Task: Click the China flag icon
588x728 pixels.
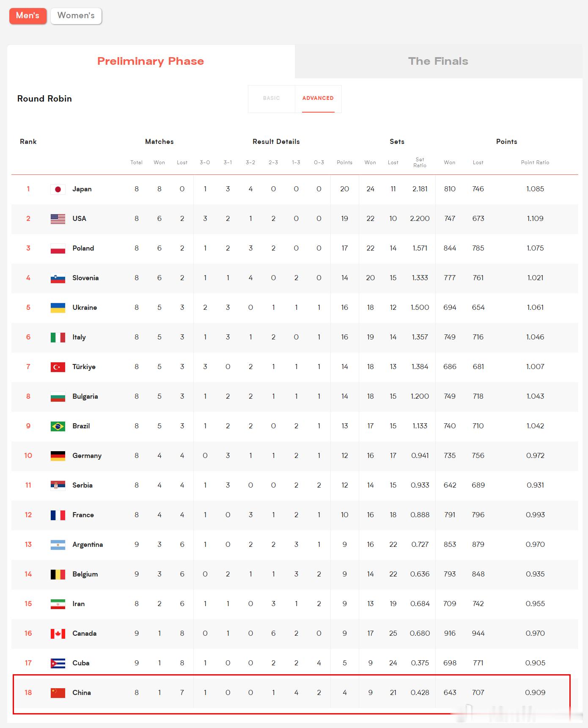Action: [x=58, y=693]
